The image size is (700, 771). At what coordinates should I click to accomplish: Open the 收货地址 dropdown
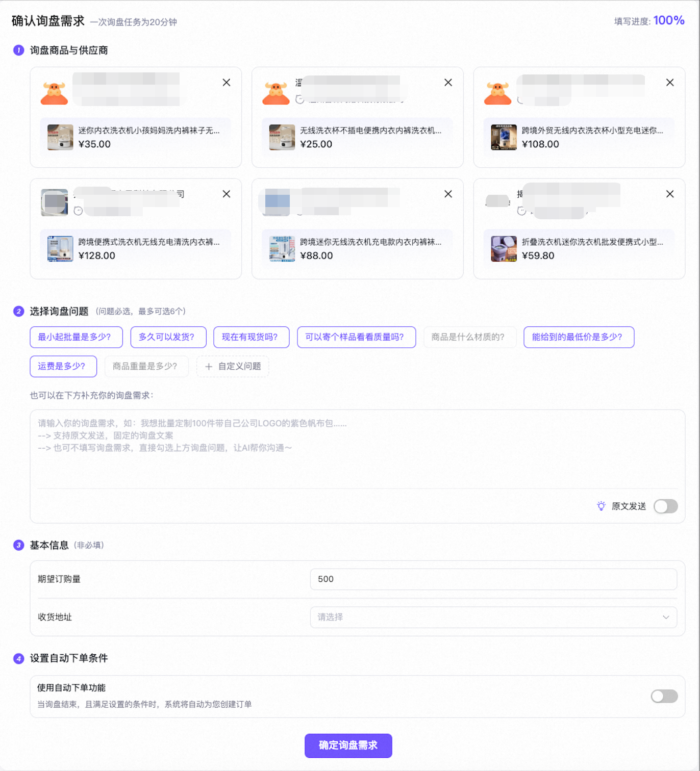point(493,617)
